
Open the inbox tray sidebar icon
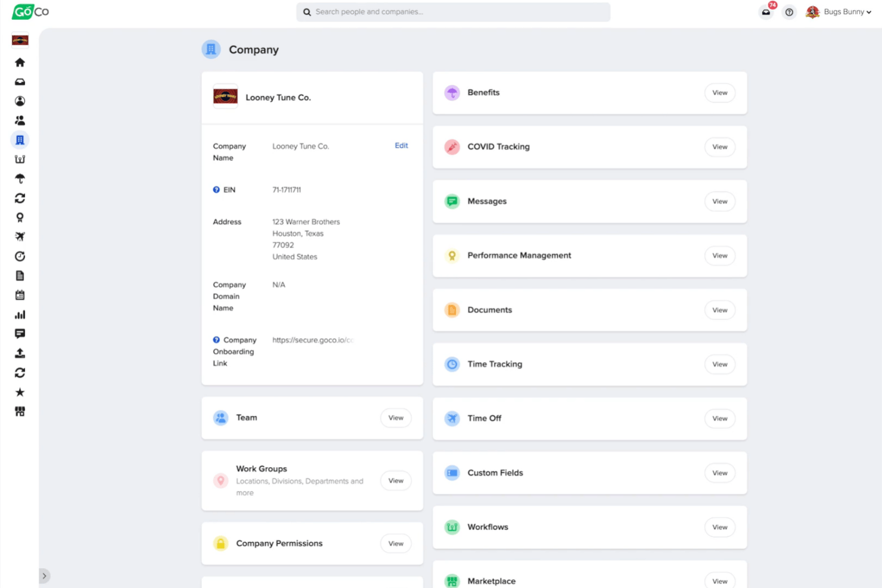click(x=20, y=82)
